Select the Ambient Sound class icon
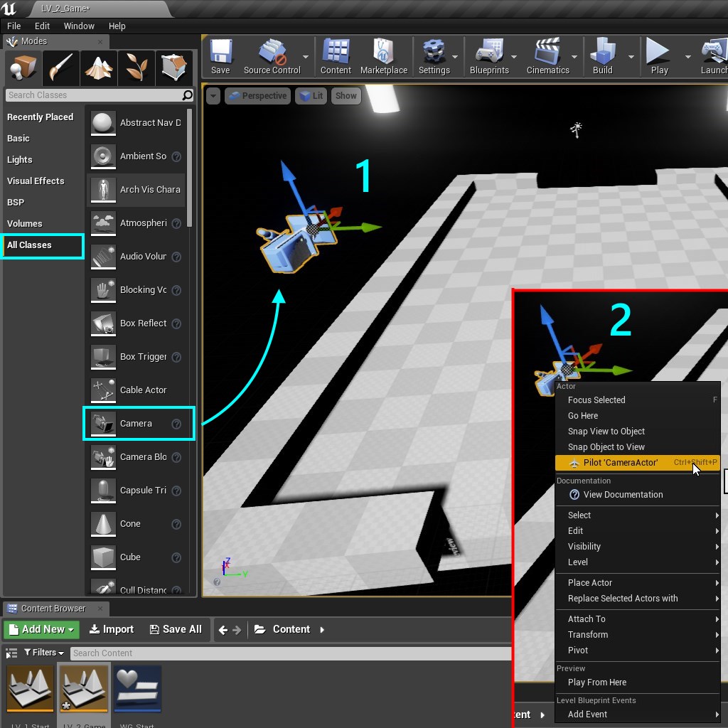Viewport: 728px width, 728px height. [x=103, y=156]
